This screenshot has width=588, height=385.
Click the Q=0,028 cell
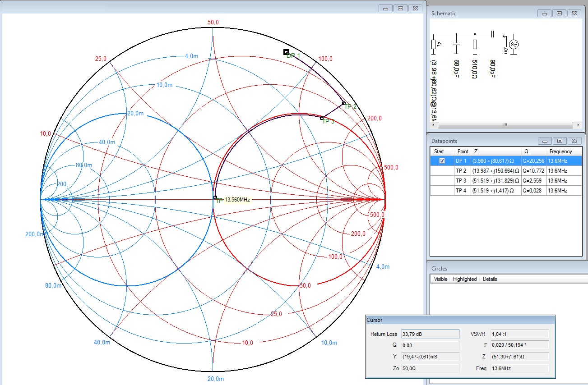point(533,191)
